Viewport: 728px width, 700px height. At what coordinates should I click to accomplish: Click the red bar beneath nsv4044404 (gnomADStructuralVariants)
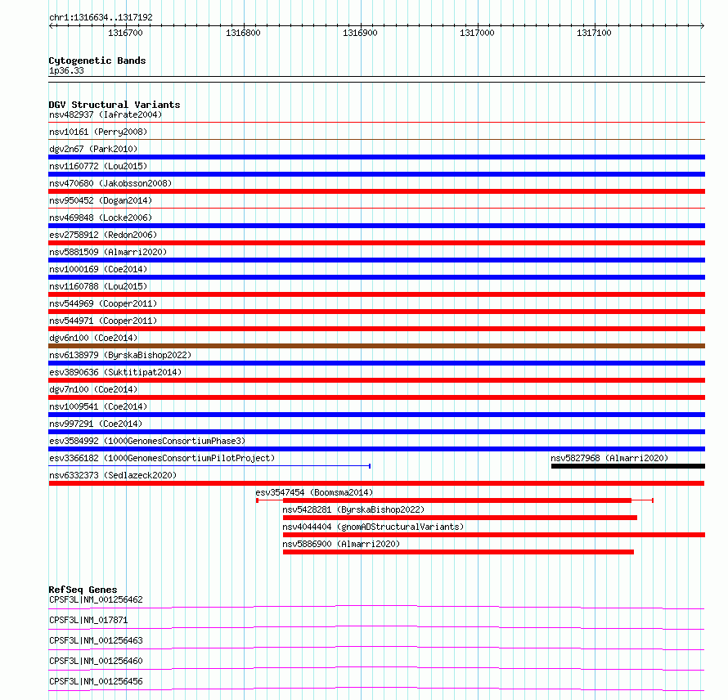[x=494, y=535]
